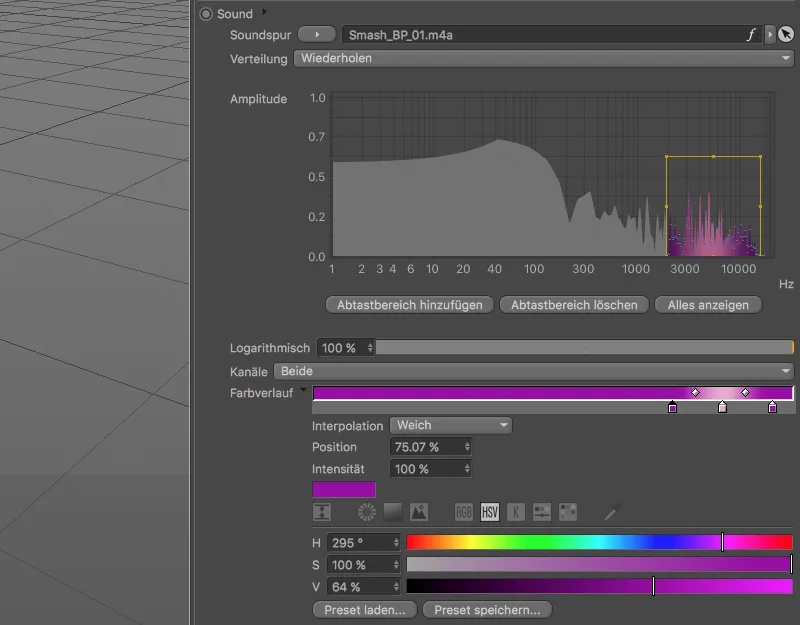Open the Kanäle dropdown

coord(534,371)
